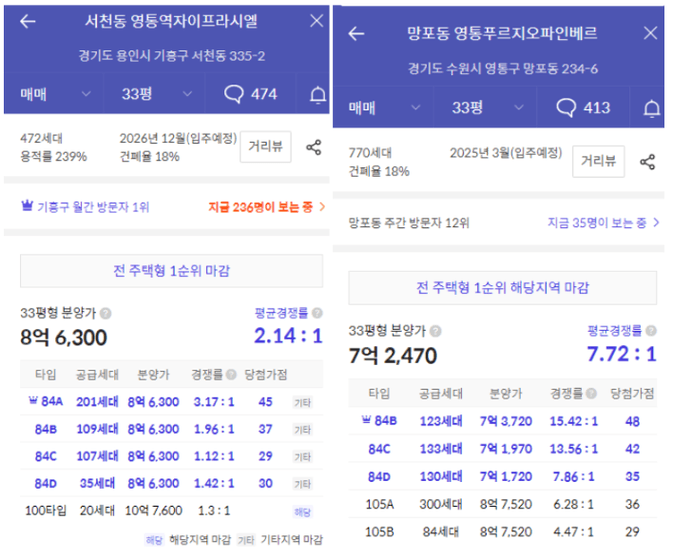Screen dimensions: 673x560
Task: Open 지금 35명이 보는 중 link
Action: (603, 223)
